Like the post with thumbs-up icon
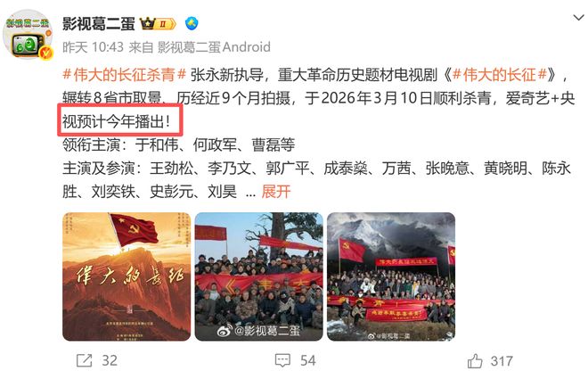This screenshot has height=379, width=588. [475, 361]
